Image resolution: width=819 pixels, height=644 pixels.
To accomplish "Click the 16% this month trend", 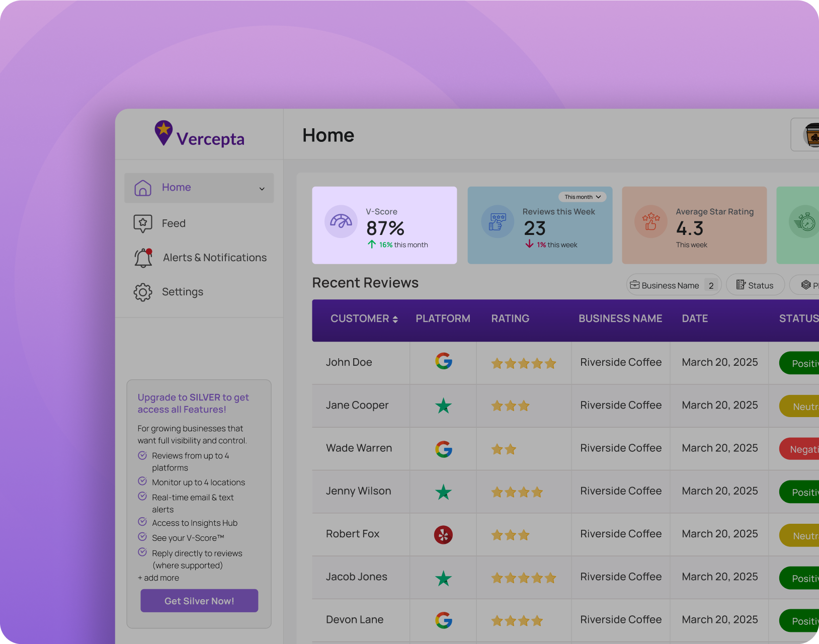I will click(x=398, y=245).
